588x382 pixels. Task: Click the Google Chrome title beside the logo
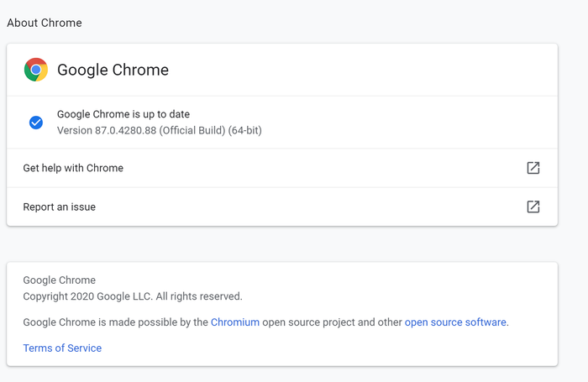(x=113, y=70)
